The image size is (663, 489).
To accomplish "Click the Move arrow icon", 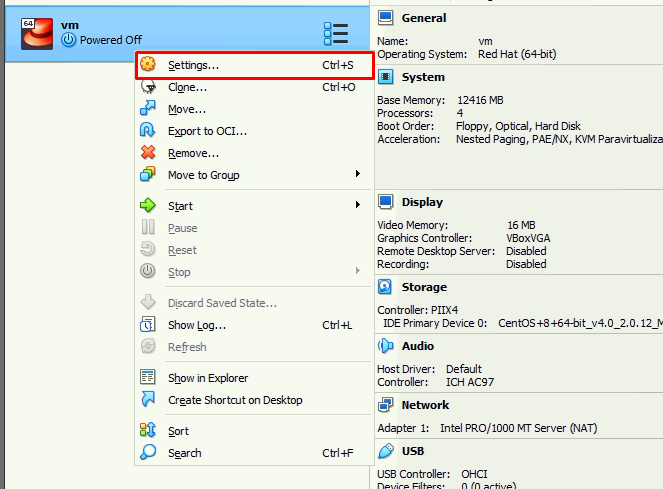I will 148,108.
